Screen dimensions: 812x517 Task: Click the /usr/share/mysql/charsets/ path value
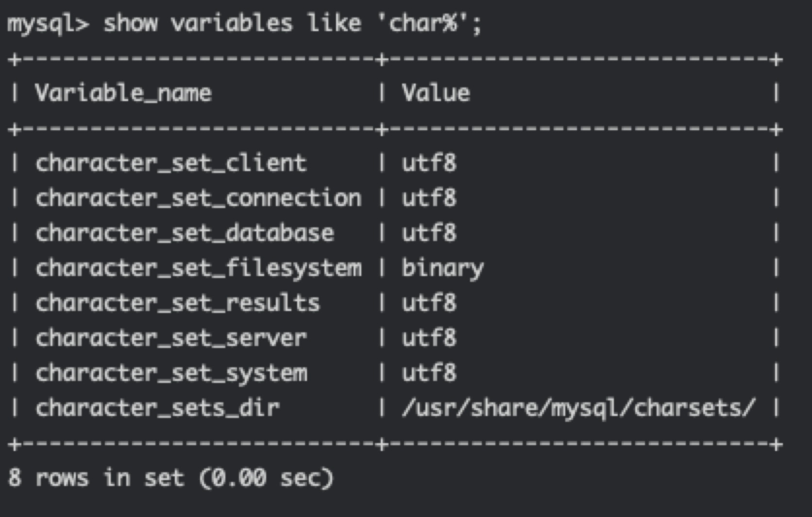(578, 408)
